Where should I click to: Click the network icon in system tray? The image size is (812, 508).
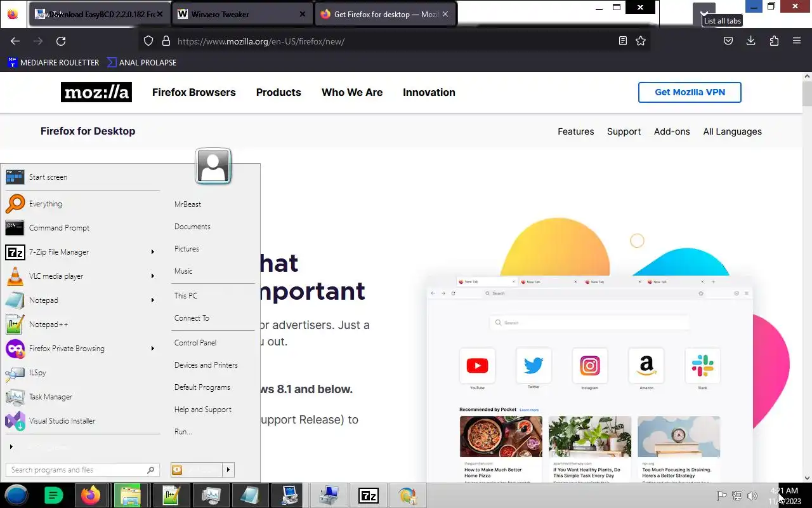tap(737, 496)
